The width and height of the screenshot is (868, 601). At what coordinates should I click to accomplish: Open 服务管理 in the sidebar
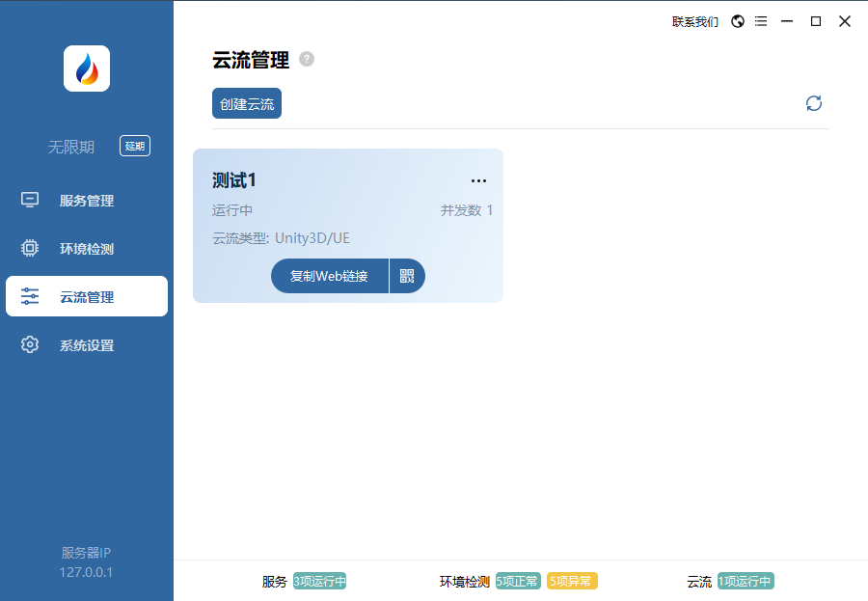87,201
